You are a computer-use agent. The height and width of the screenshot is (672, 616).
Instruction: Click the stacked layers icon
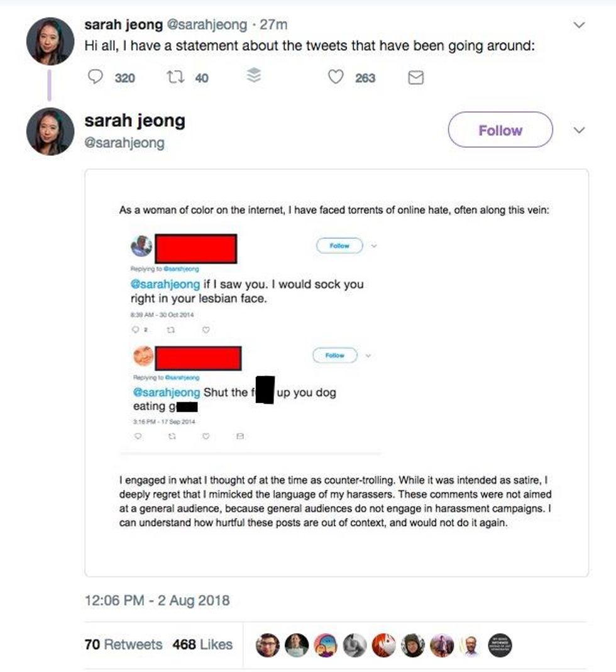[253, 76]
